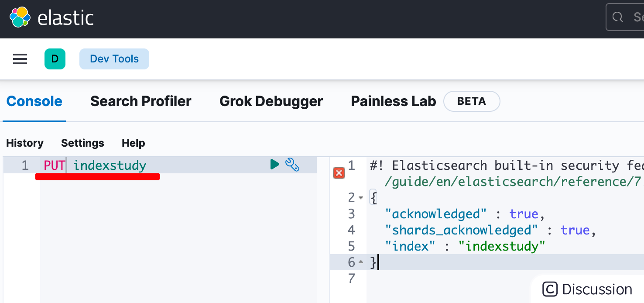Click the security warning comment line
Image resolution: width=644 pixels, height=303 pixels.
(507, 165)
